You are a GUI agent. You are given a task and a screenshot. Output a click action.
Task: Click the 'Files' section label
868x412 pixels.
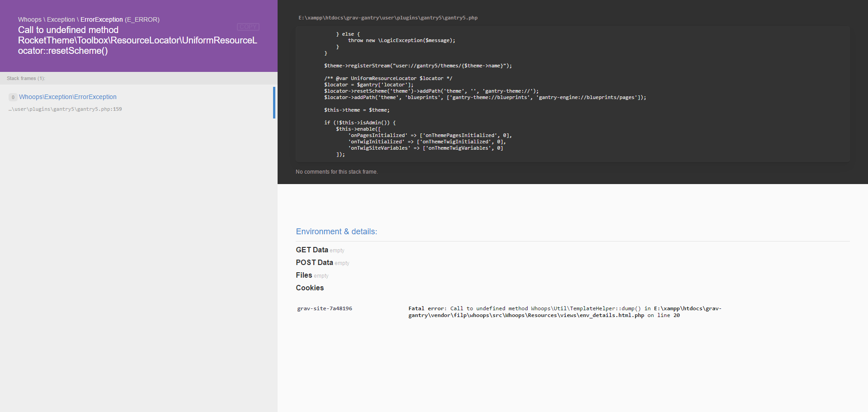point(304,275)
